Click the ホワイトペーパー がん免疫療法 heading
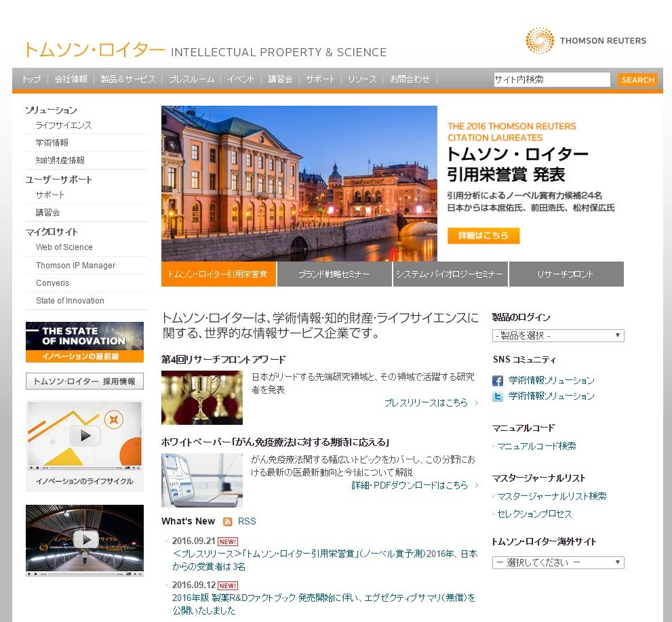The height and width of the screenshot is (622, 672). click(x=275, y=442)
